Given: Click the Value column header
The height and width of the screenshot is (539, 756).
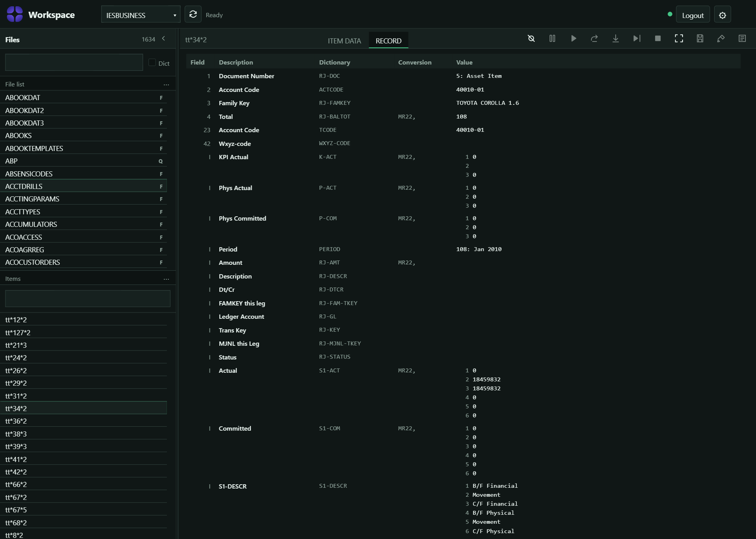Looking at the screenshot, I should (464, 62).
